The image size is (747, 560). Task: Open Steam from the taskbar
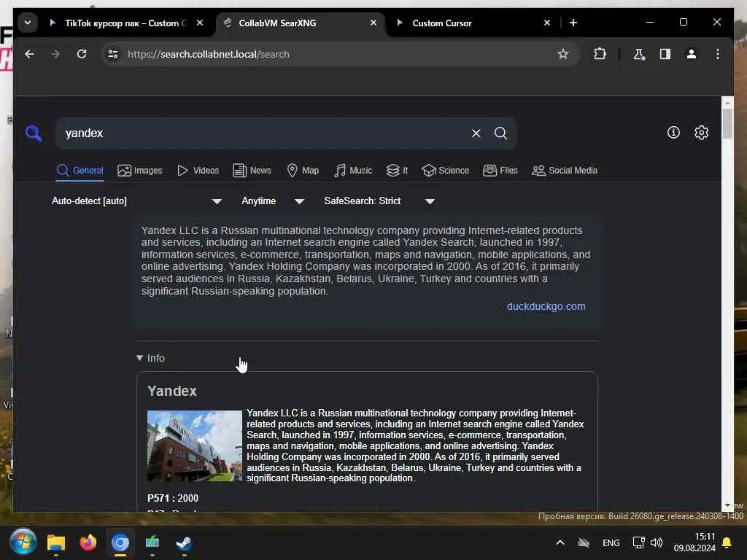pos(184,542)
